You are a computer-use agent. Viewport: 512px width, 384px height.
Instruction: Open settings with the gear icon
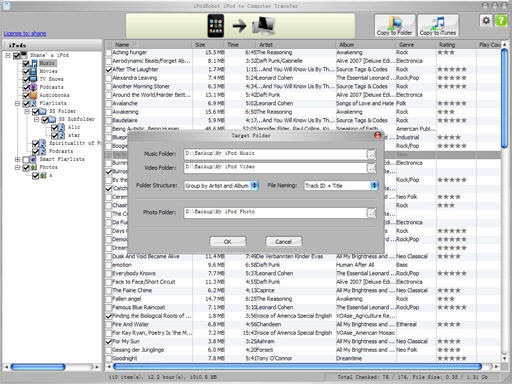486,20
